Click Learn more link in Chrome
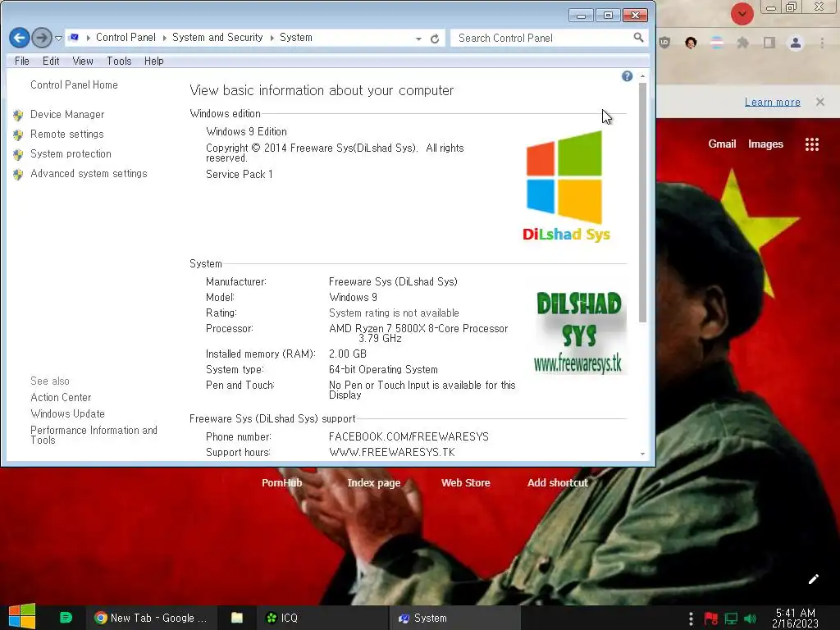 (x=772, y=102)
